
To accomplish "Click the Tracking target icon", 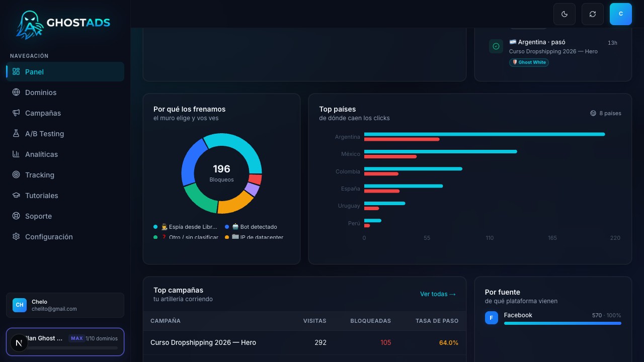I will (x=16, y=174).
